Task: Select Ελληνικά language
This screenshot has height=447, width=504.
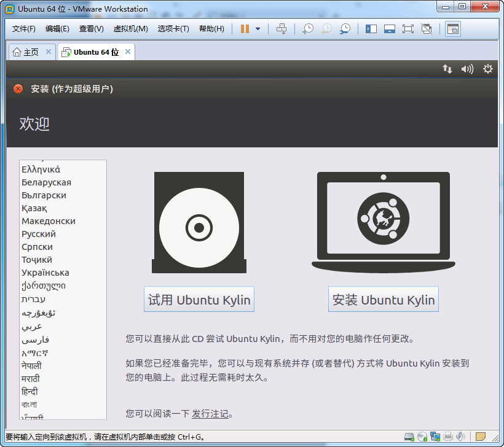Action: tap(41, 169)
